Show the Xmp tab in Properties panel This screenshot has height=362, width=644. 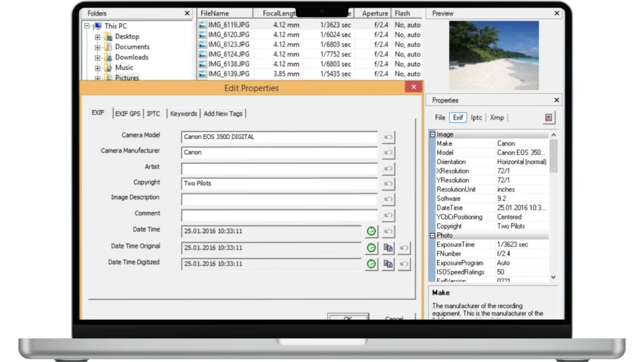click(x=497, y=118)
